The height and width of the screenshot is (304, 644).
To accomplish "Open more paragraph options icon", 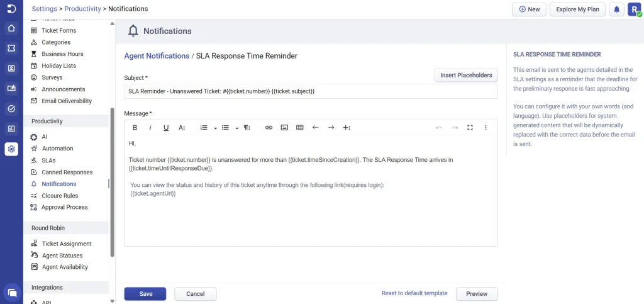I will pyautogui.click(x=247, y=128).
